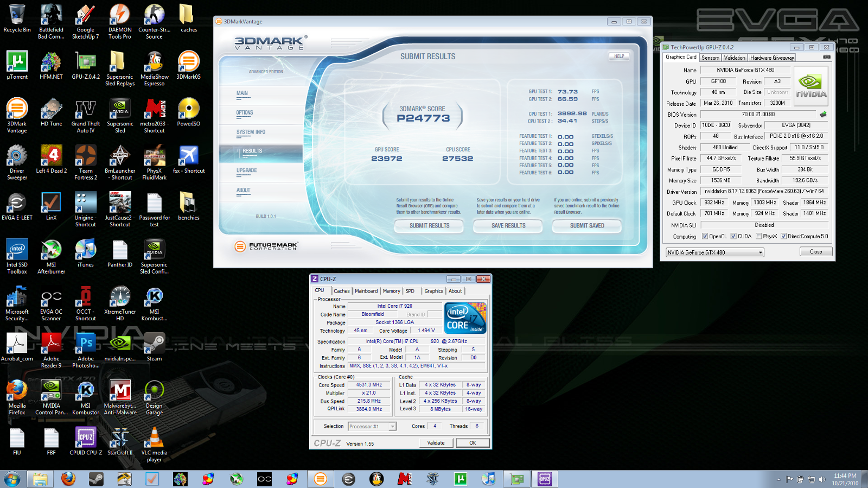Open the Google SketchUp 7 icon

pos(86,22)
